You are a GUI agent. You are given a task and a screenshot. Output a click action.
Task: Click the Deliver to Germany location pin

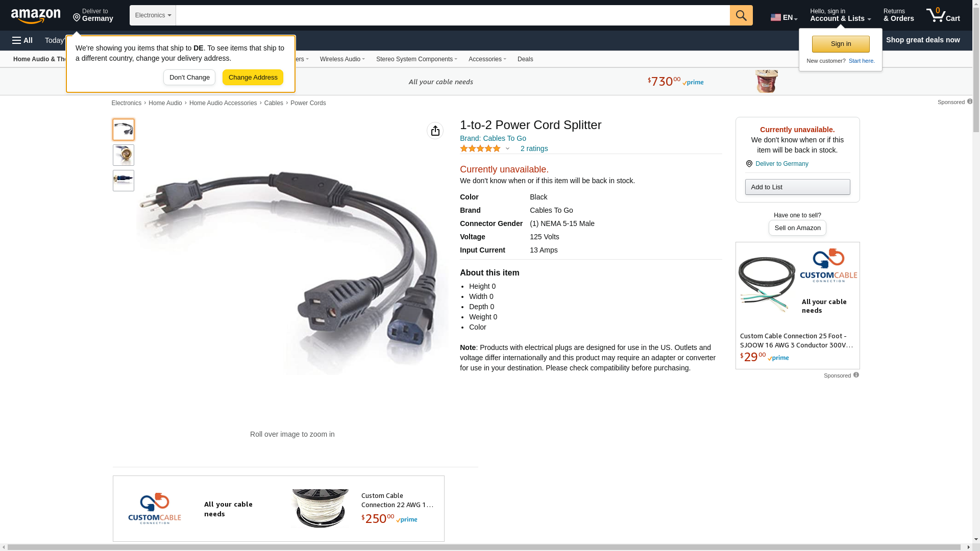click(77, 18)
